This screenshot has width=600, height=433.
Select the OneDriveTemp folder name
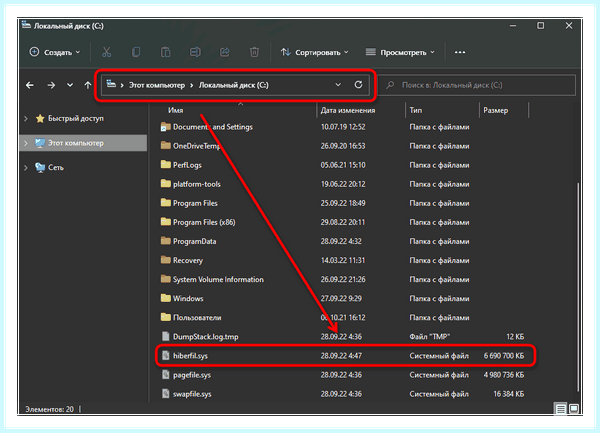click(197, 146)
